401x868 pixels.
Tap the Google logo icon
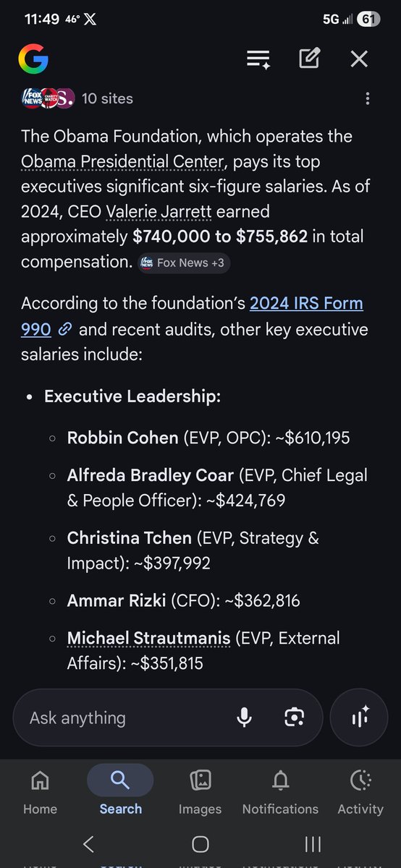pos(33,59)
